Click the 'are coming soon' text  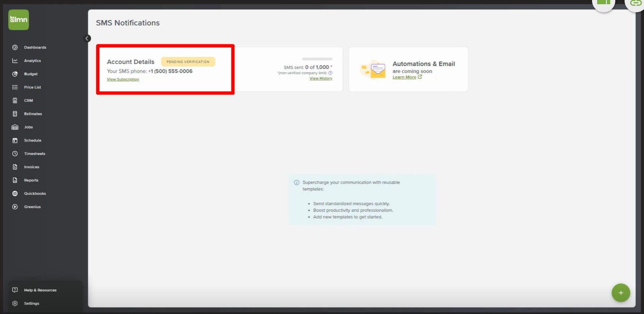(413, 71)
